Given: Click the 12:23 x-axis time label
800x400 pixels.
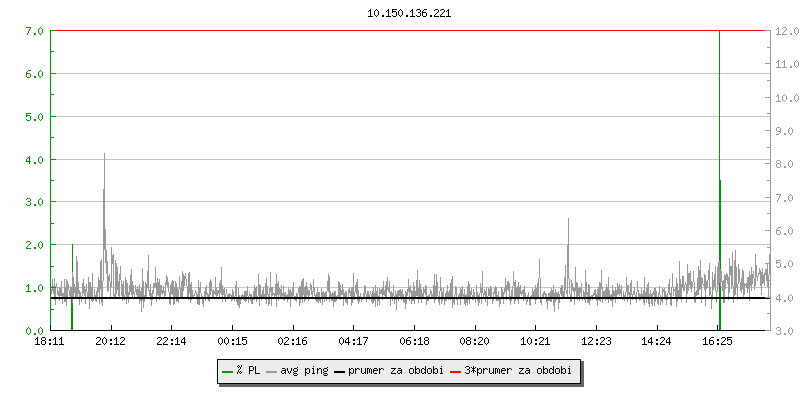Looking at the screenshot, I should (596, 341).
